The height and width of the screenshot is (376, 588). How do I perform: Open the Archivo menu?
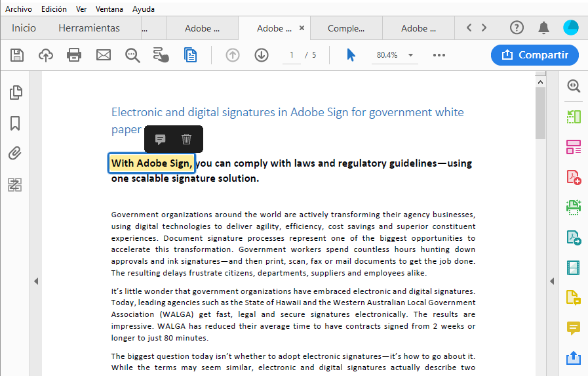coord(18,9)
